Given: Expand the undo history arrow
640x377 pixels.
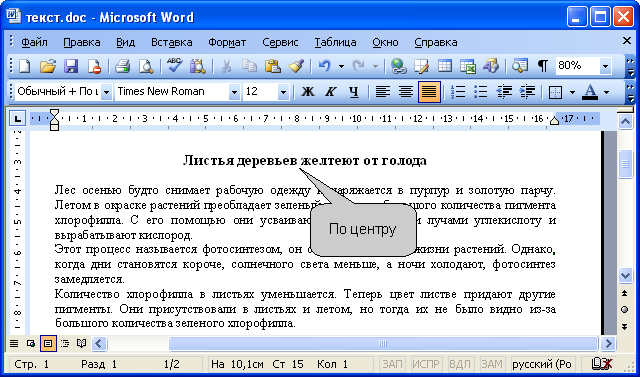Looking at the screenshot, I should 341,66.
